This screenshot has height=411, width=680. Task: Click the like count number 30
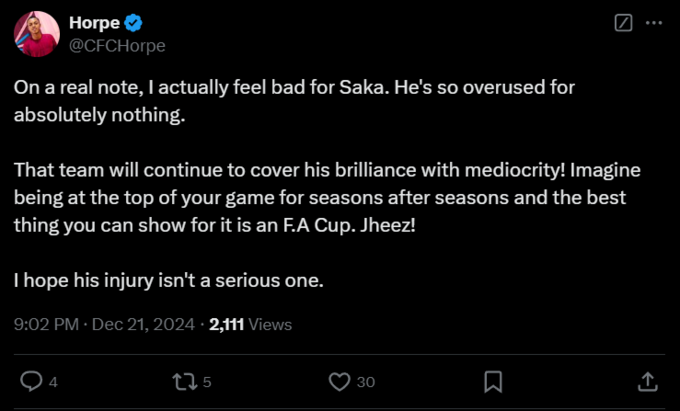366,382
